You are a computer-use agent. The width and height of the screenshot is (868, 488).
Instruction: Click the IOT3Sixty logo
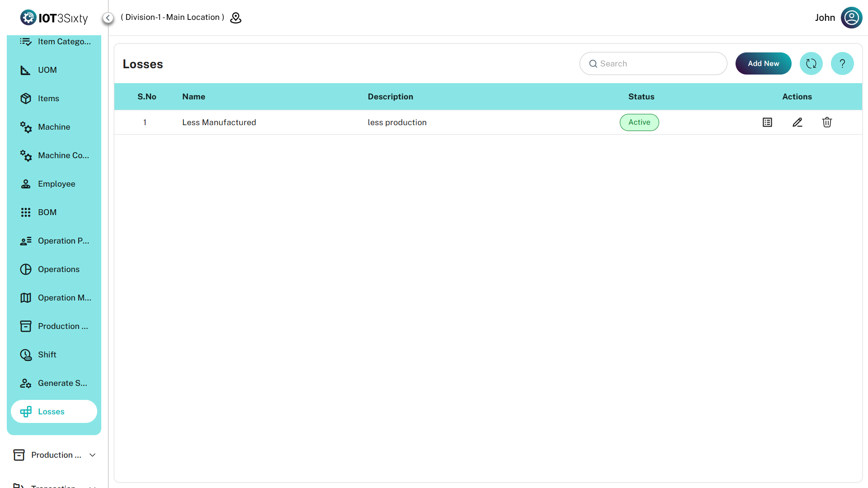tap(54, 18)
